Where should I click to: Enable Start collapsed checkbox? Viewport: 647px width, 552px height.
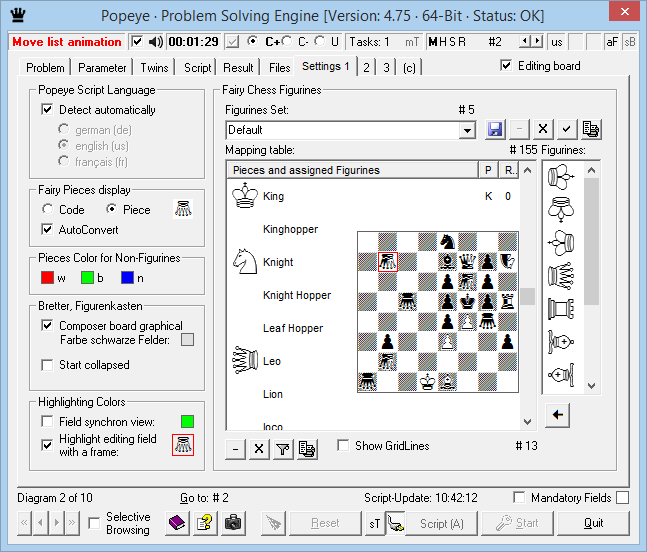coord(47,365)
